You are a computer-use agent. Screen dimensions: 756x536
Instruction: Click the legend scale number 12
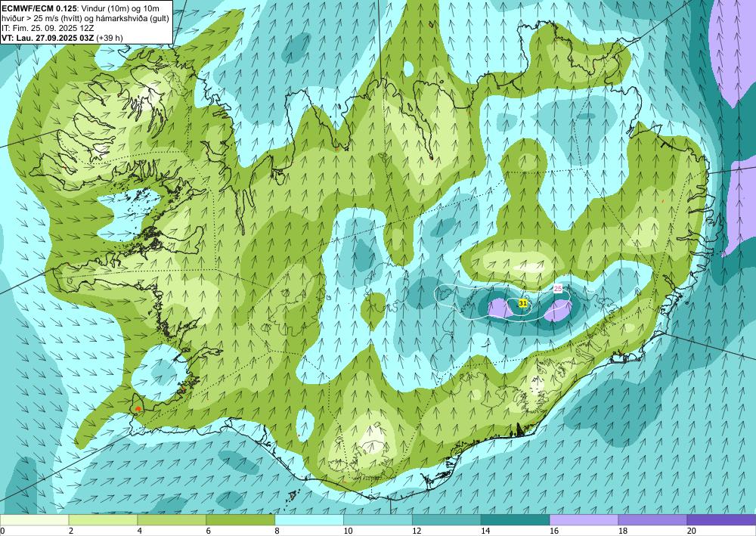click(417, 531)
